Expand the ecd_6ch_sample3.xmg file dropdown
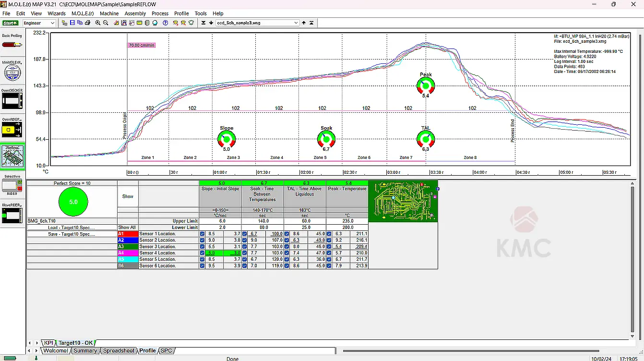Viewport: 644px width, 361px height. tap(296, 23)
